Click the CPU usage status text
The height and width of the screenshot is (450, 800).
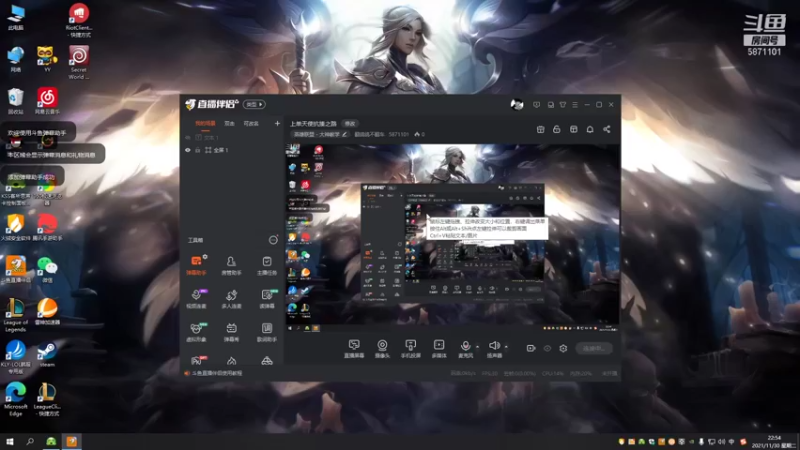click(x=553, y=373)
